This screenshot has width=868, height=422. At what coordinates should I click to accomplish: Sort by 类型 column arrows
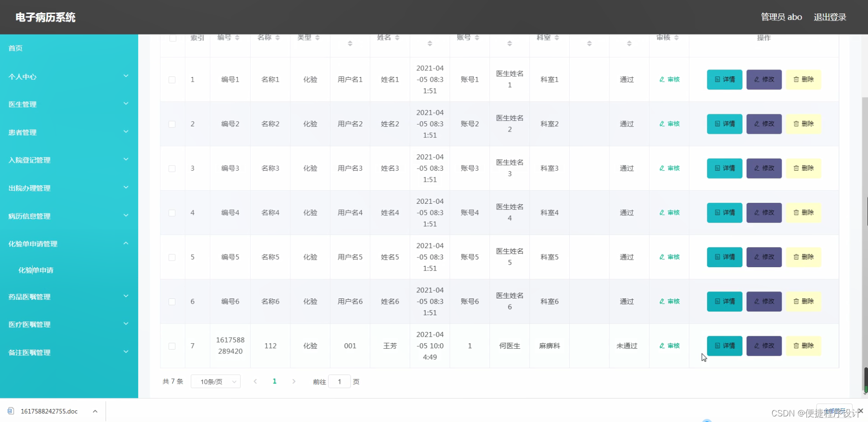[317, 38]
